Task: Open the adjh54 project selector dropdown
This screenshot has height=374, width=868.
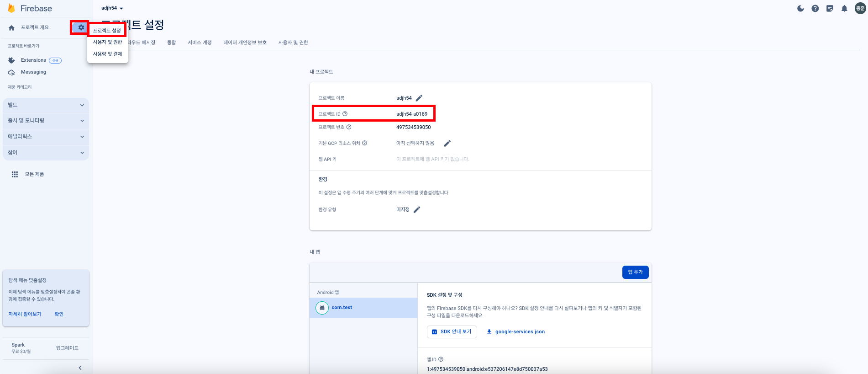Action: (112, 8)
